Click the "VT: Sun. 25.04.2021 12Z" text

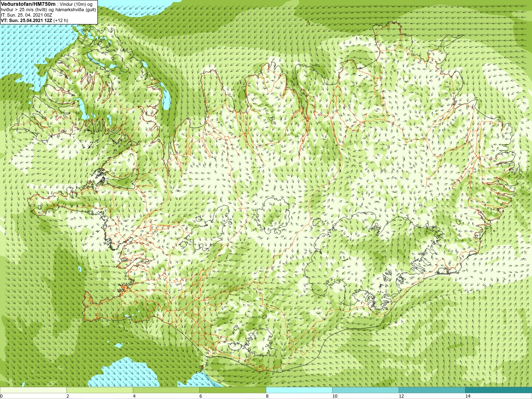[26, 20]
